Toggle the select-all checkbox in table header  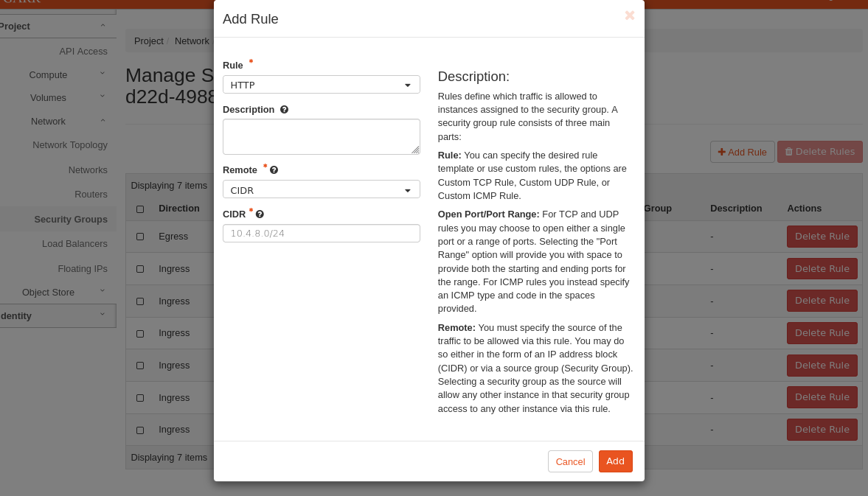pyautogui.click(x=140, y=209)
